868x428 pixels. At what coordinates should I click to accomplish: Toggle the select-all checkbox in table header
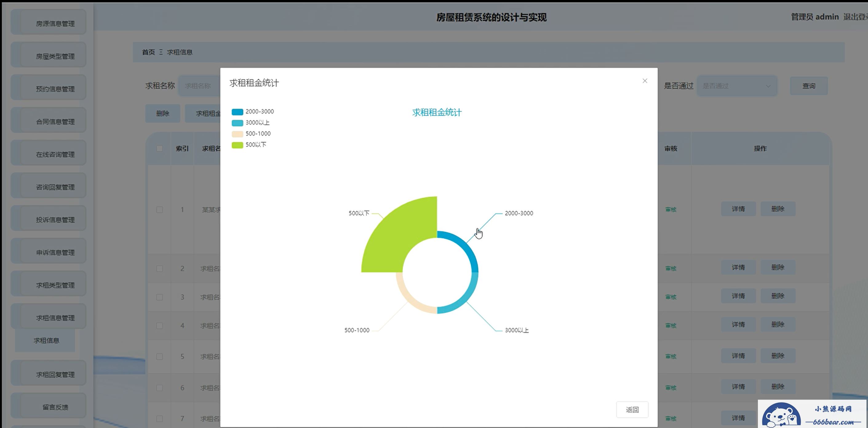click(159, 148)
